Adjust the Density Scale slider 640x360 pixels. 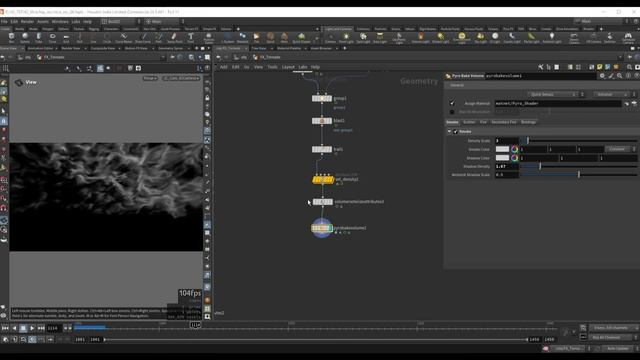click(579, 141)
